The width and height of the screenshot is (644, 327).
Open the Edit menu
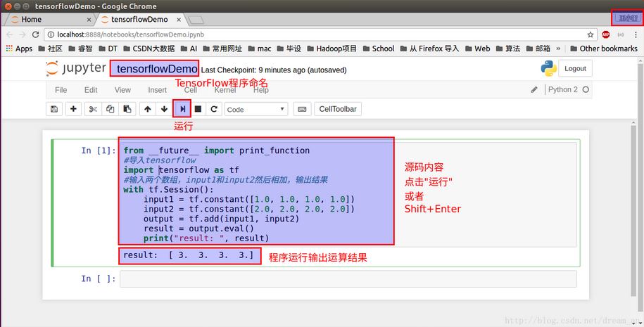point(91,90)
